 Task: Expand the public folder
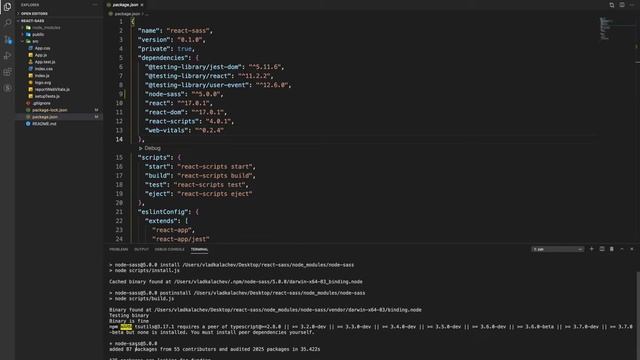(38, 34)
